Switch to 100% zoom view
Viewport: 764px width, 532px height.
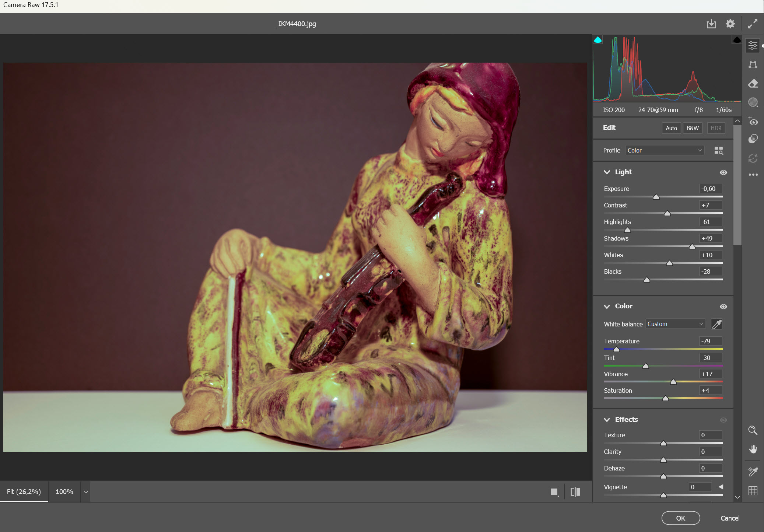point(64,492)
